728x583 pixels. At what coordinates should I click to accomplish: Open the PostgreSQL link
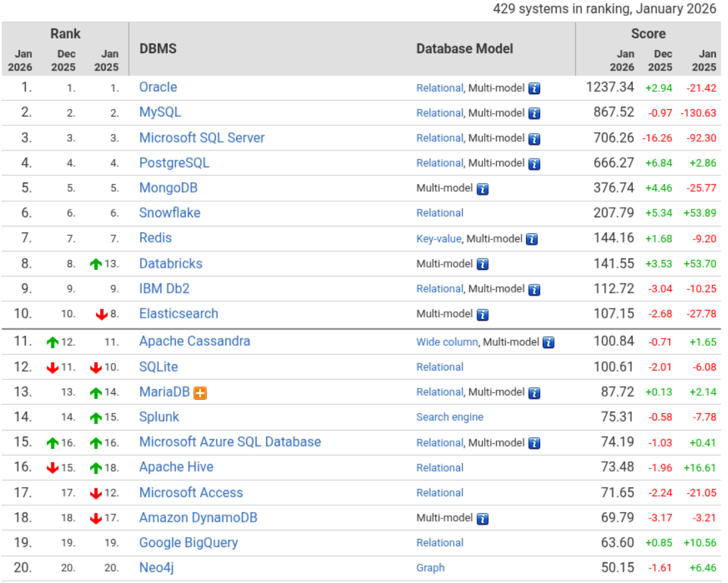point(174,163)
